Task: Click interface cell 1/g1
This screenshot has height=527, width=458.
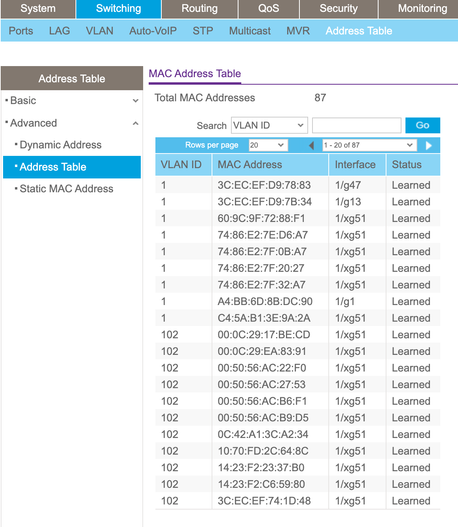Action: coord(345,301)
